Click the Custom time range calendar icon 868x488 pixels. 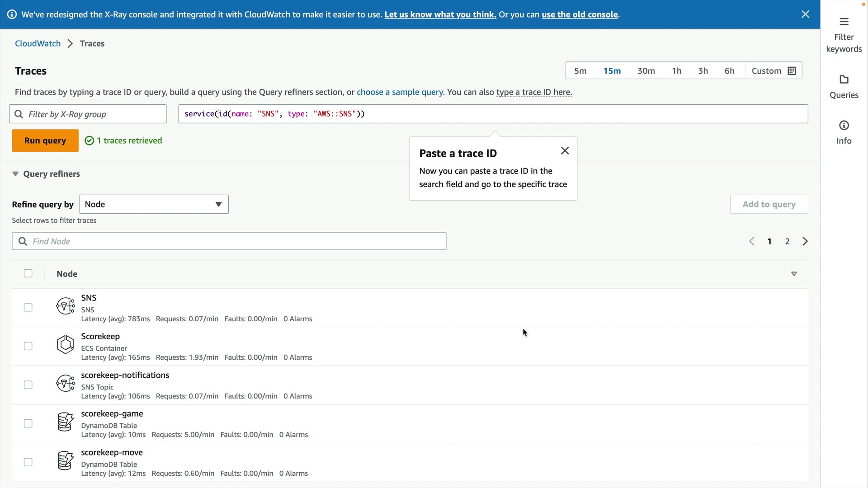click(792, 71)
